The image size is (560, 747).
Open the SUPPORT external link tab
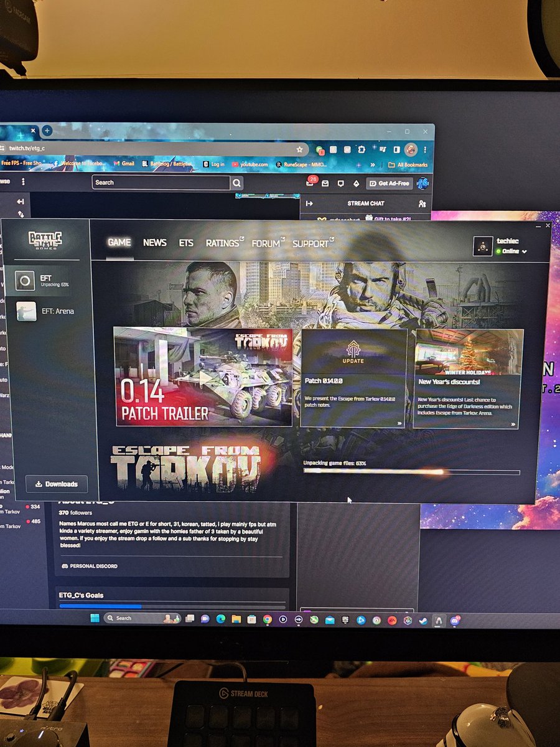(x=313, y=243)
